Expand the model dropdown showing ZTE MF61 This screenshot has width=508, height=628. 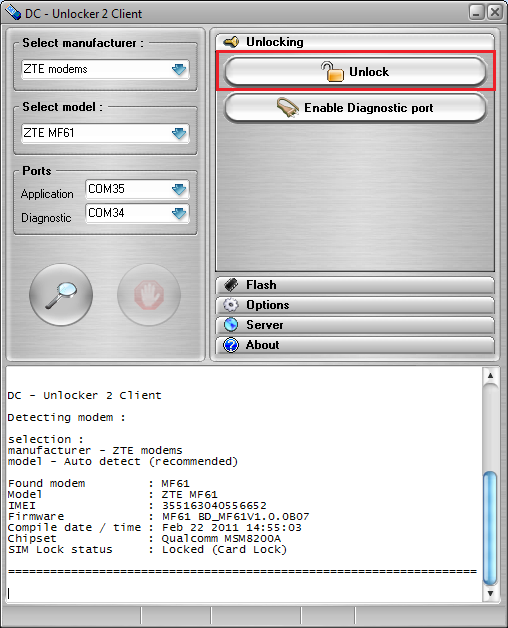tap(105, 133)
